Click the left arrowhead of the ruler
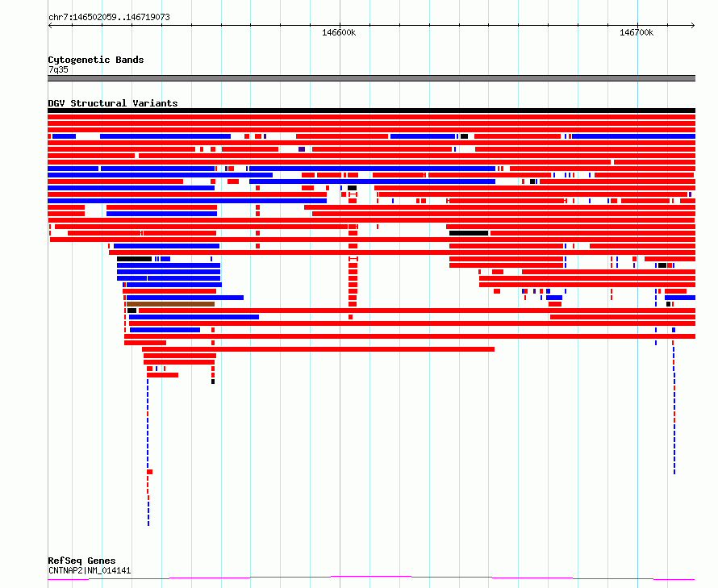Viewport: 718px width, 588px height. pyautogui.click(x=50, y=26)
